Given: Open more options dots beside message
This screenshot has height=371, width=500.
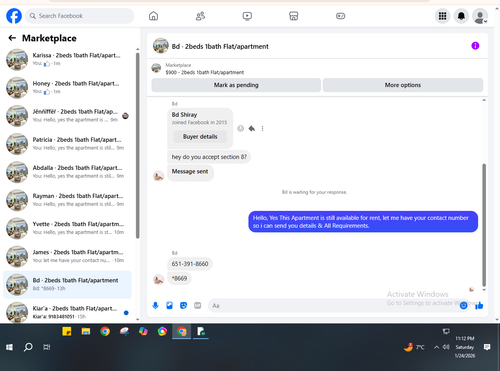Looking at the screenshot, I should 262,128.
